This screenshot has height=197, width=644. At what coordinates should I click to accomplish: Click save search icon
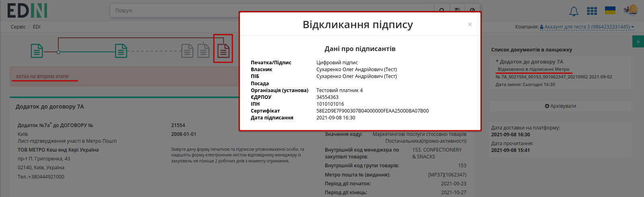tap(457, 10)
